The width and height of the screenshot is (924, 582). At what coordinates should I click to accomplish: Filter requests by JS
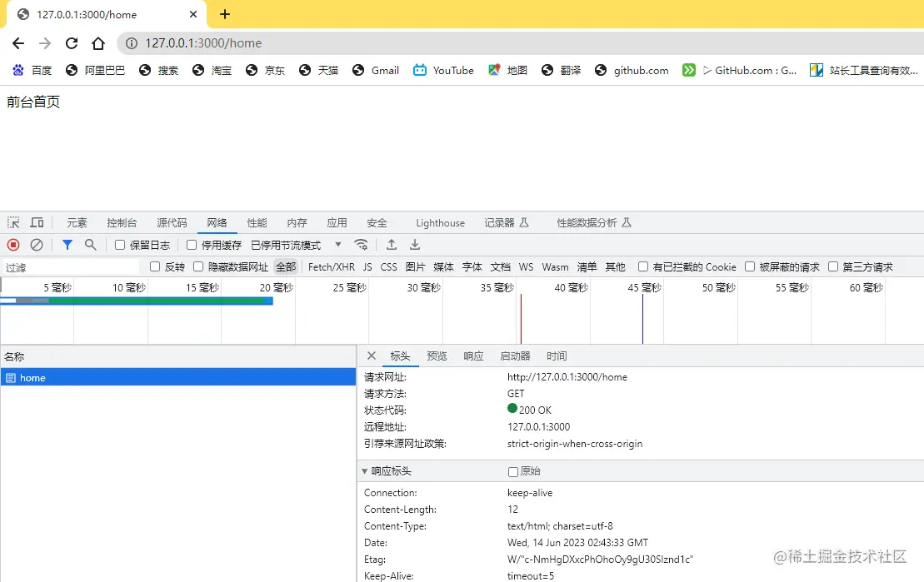pos(367,266)
